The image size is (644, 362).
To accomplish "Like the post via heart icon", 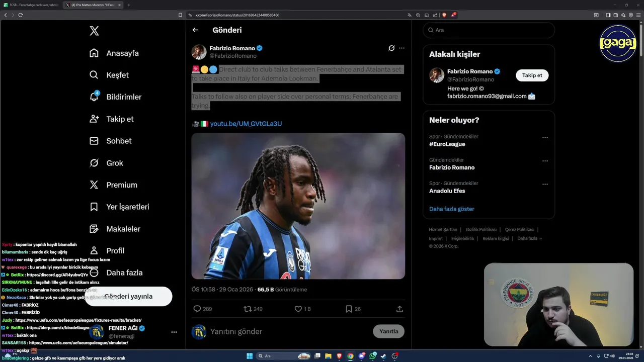I will click(298, 309).
